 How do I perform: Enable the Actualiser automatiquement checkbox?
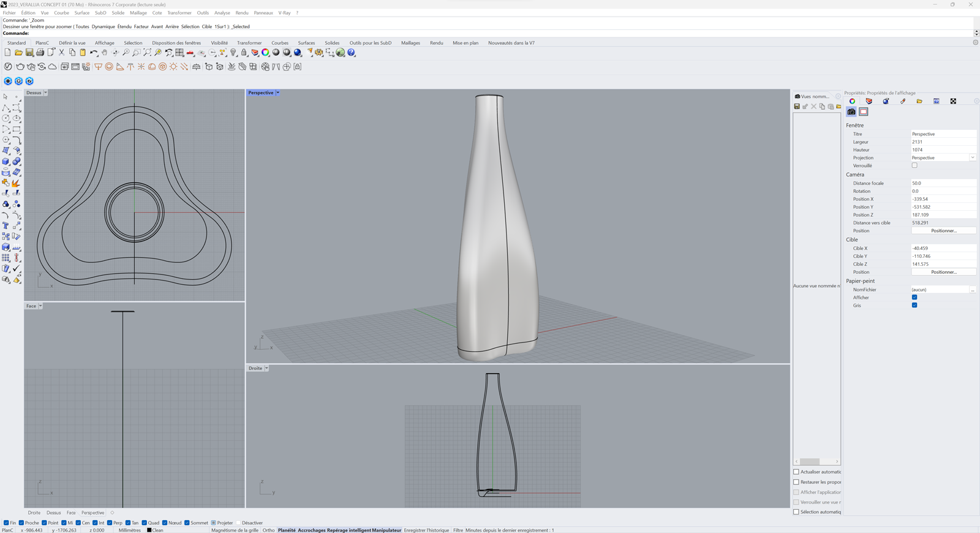[x=796, y=472]
